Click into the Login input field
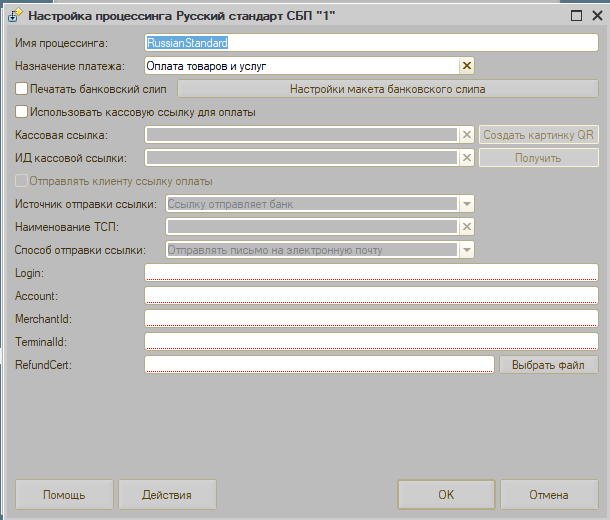The height and width of the screenshot is (520, 610). [371, 273]
